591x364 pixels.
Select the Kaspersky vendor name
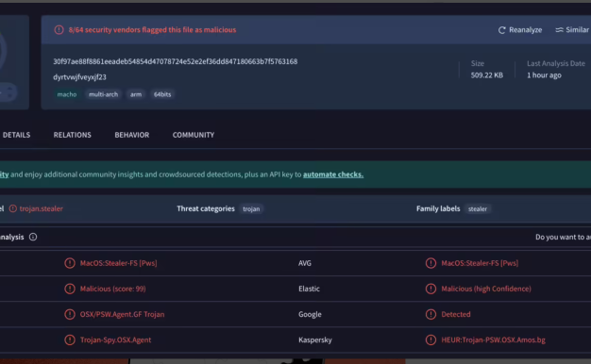(x=315, y=339)
